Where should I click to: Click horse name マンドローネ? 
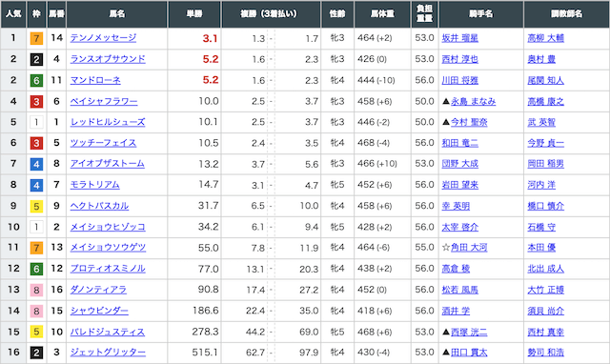(x=95, y=80)
